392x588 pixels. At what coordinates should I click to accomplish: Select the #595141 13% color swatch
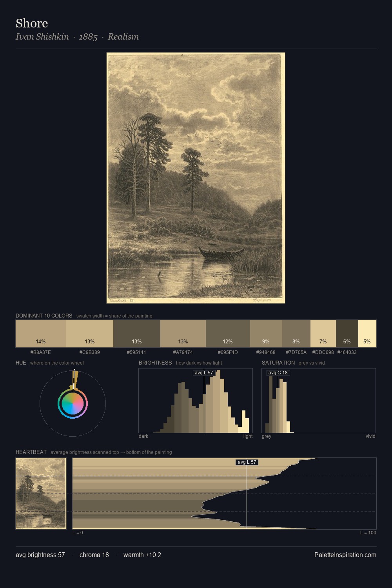click(x=137, y=334)
